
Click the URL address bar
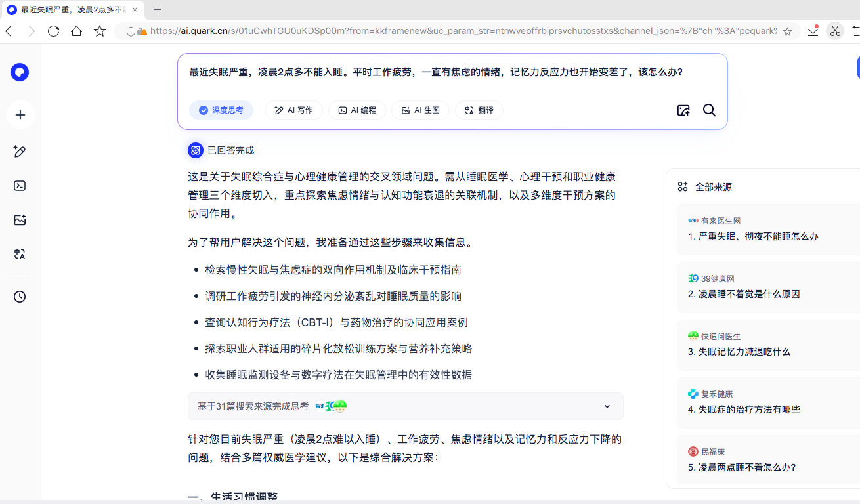click(x=460, y=31)
